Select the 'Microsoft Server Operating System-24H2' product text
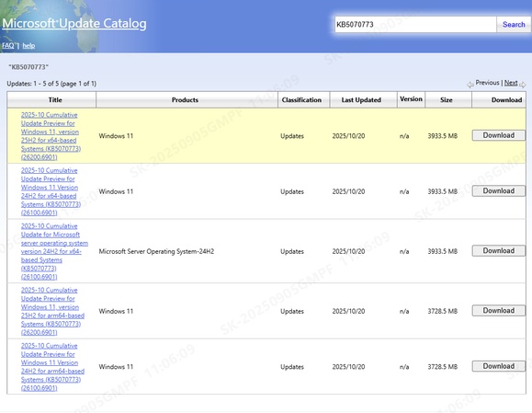This screenshot has width=532, height=413. (156, 251)
